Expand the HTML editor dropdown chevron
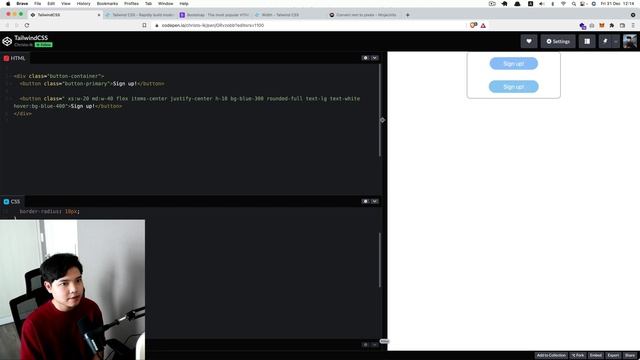640x360 pixels. point(374,58)
